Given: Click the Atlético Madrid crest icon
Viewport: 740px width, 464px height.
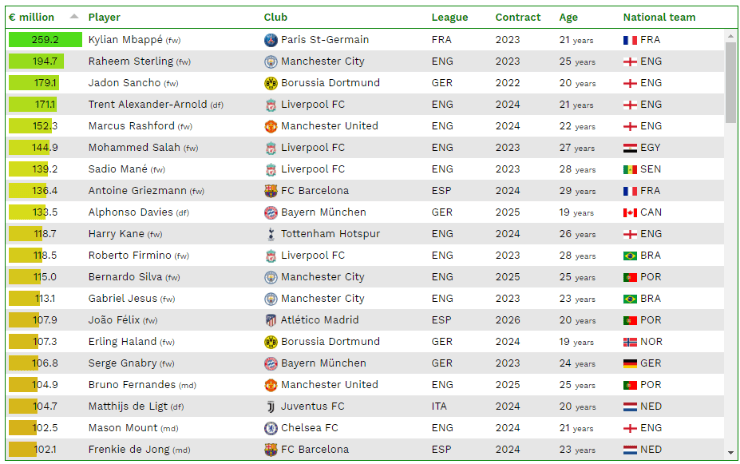Looking at the screenshot, I should coord(270,320).
